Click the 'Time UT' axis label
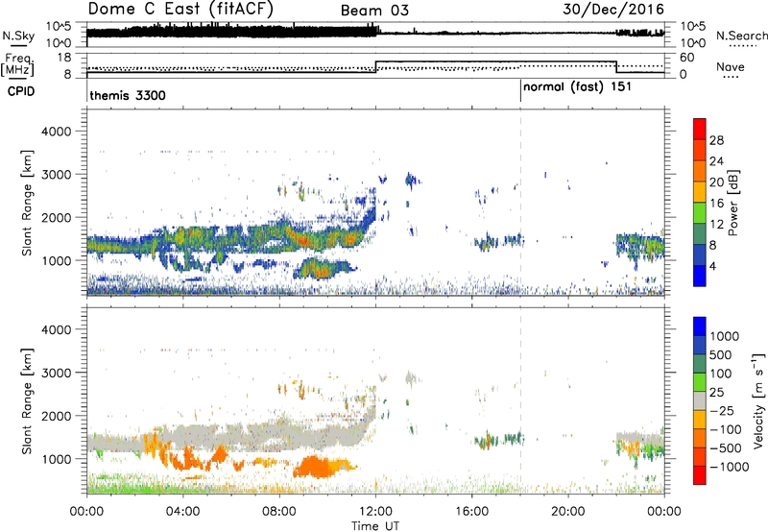 pyautogui.click(x=375, y=526)
